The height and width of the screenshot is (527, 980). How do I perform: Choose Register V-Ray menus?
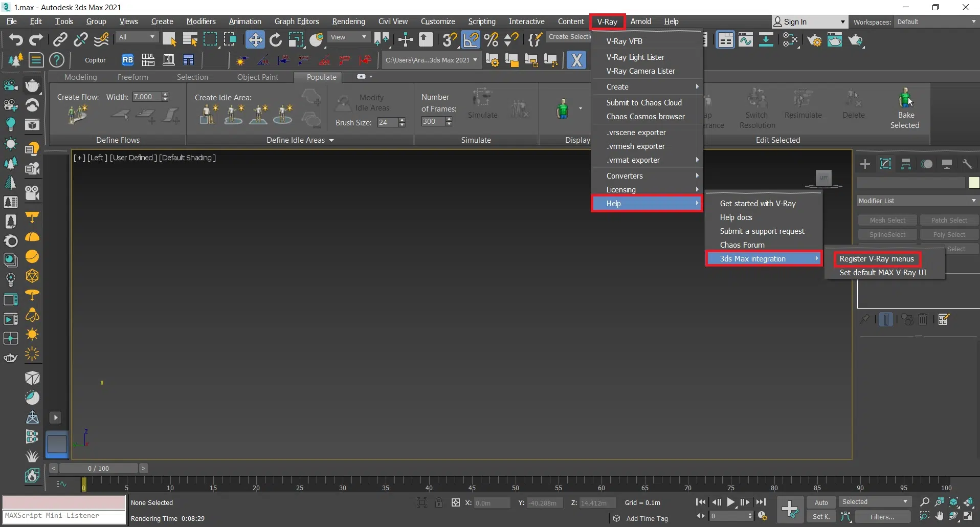[x=876, y=259]
